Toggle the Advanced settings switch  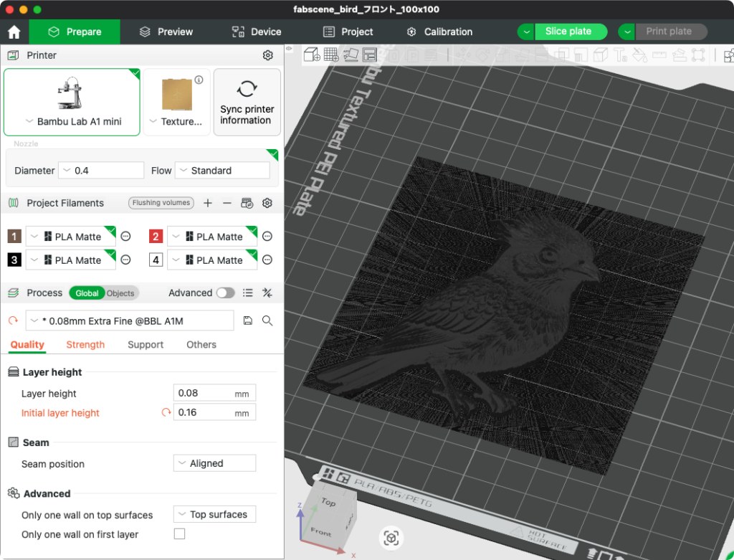pyautogui.click(x=225, y=293)
